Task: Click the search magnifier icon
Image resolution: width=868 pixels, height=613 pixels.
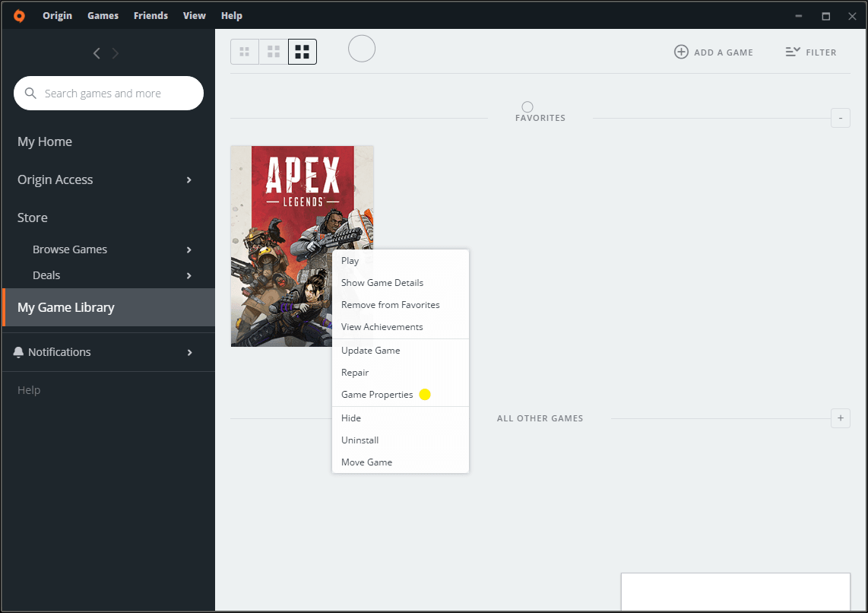Action: pyautogui.click(x=31, y=93)
